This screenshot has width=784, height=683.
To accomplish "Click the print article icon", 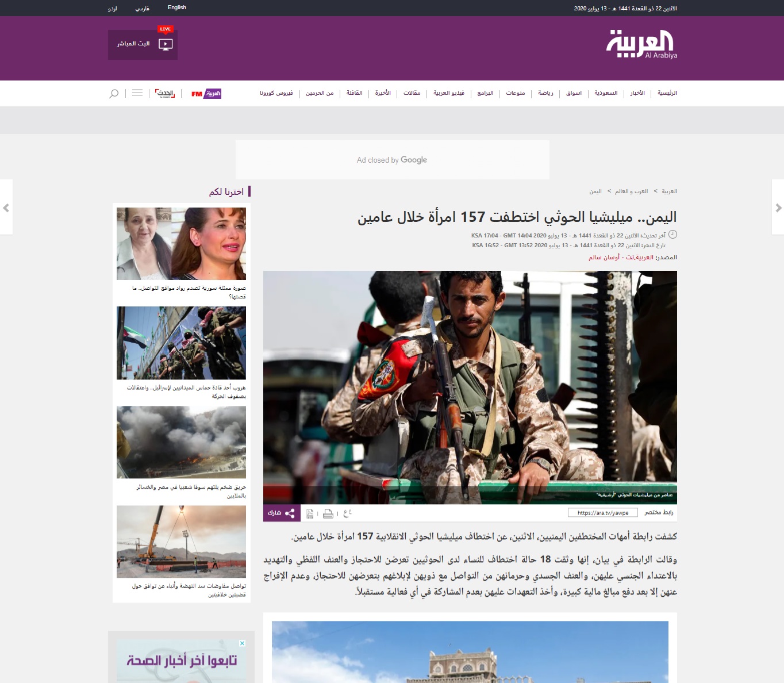I will tap(328, 513).
